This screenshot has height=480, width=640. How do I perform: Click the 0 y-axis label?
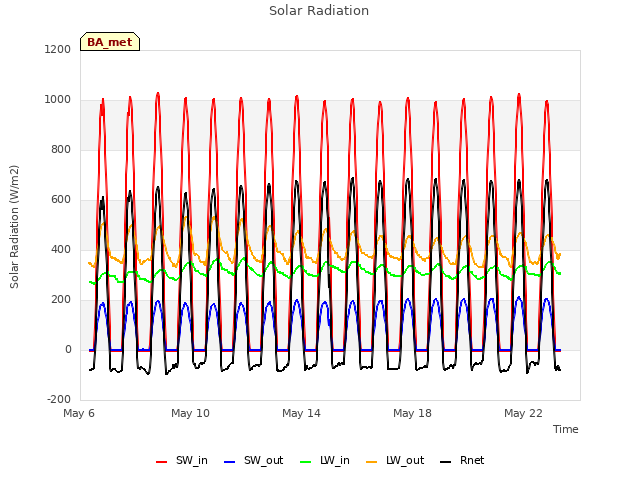pyautogui.click(x=68, y=349)
